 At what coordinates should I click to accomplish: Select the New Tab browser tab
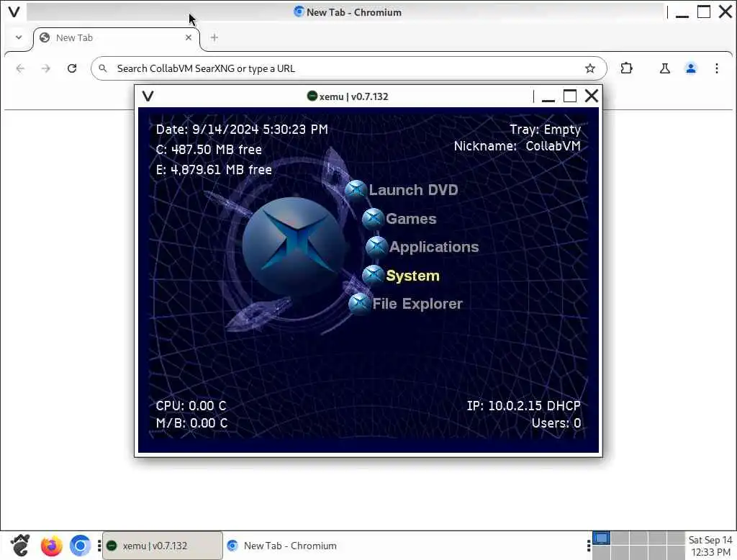(116, 37)
